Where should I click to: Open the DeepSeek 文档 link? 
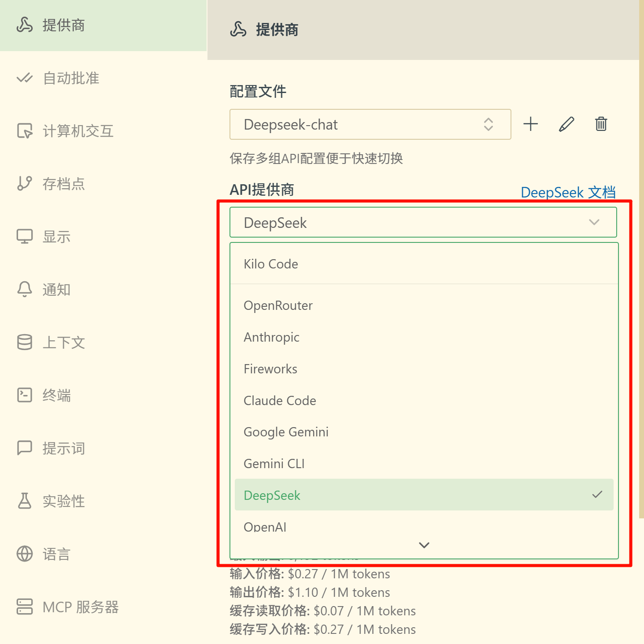(x=568, y=192)
